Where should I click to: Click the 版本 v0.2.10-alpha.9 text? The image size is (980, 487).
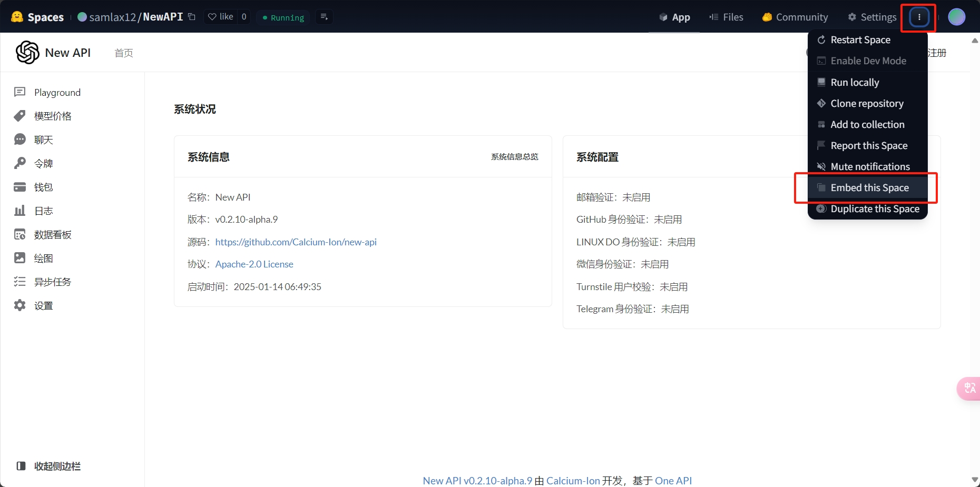click(x=232, y=219)
